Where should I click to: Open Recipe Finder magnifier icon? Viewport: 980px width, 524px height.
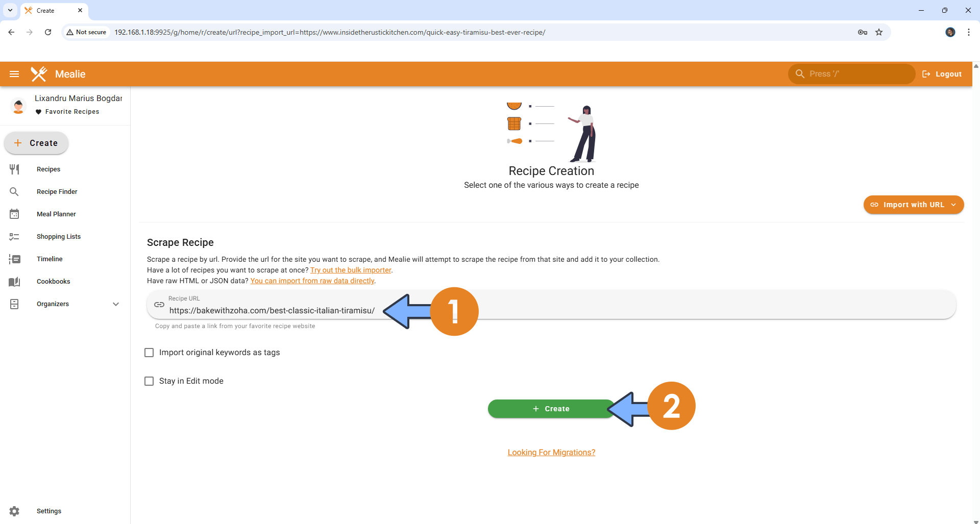(14, 192)
